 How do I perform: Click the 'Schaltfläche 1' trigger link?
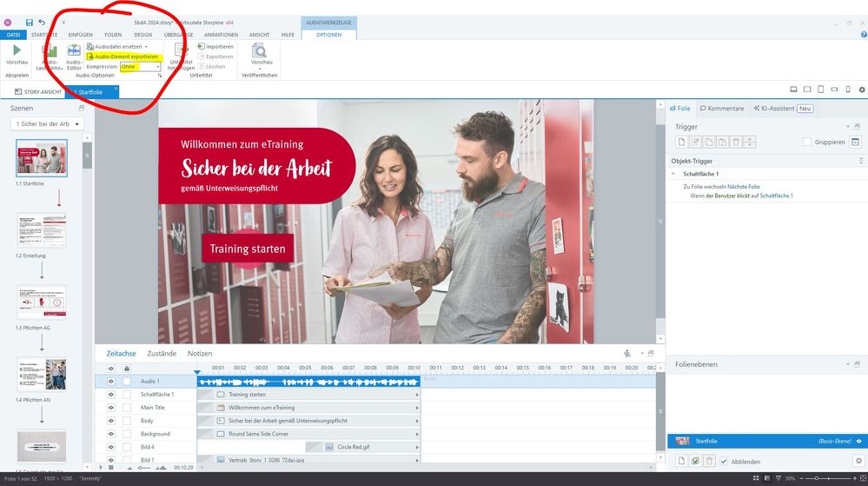777,196
